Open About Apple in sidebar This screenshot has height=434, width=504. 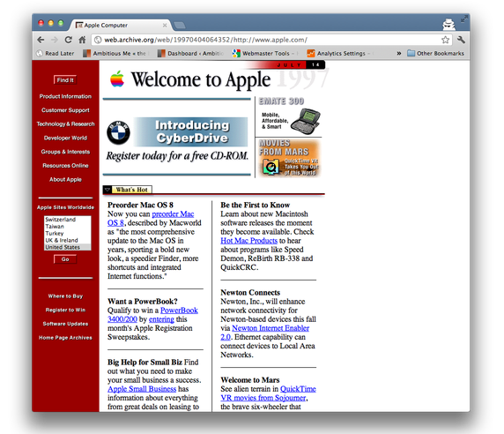click(x=65, y=179)
